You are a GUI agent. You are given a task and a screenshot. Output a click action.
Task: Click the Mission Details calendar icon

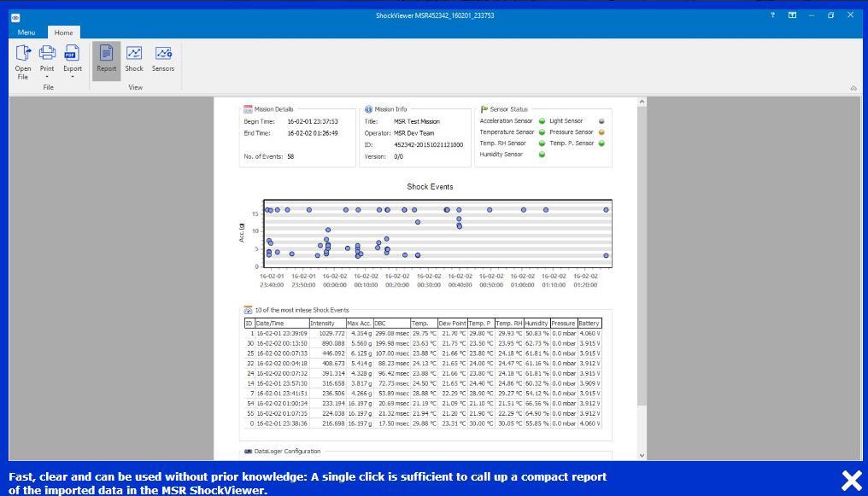pyautogui.click(x=248, y=109)
